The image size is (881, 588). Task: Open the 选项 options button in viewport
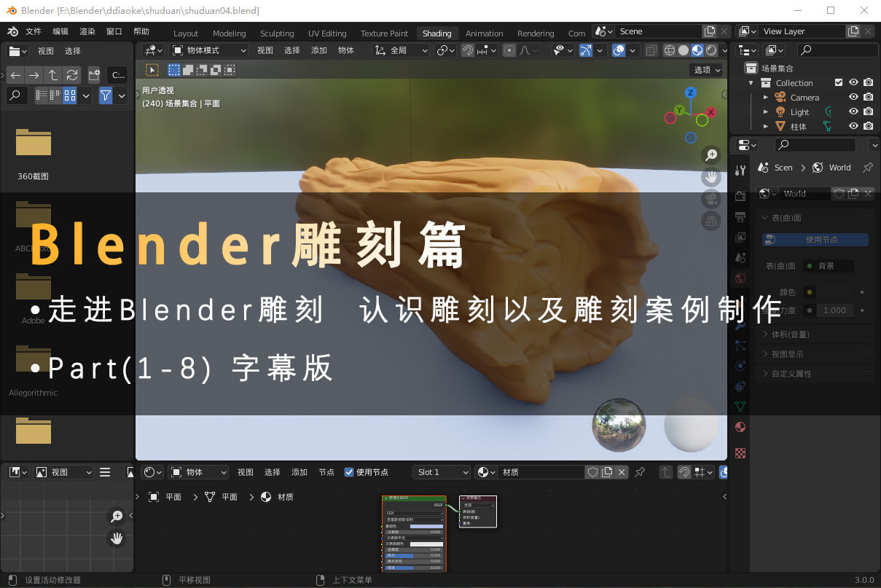(x=706, y=70)
